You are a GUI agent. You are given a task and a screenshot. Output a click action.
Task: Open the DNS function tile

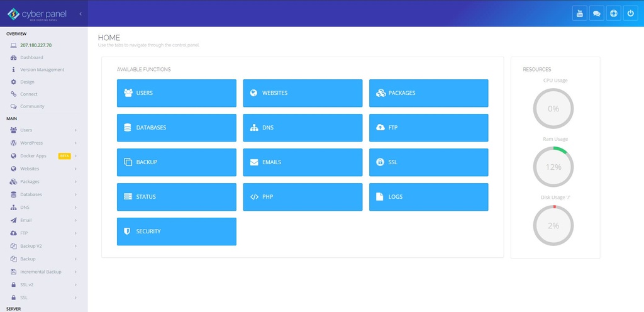tap(303, 128)
